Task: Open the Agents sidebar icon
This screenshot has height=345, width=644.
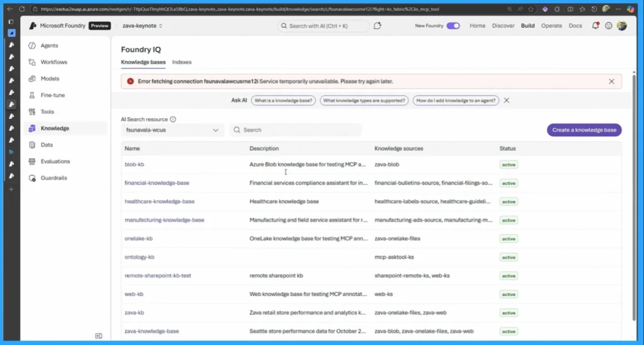Action: (32, 45)
